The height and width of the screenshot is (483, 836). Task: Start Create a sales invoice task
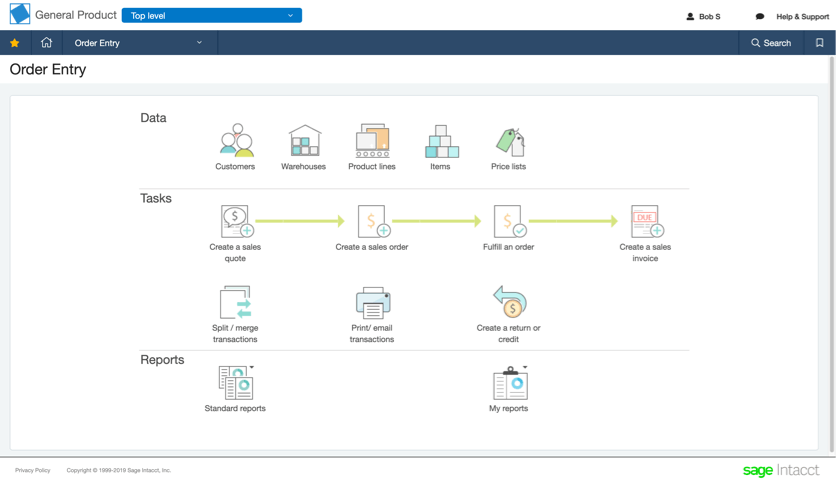tap(647, 221)
